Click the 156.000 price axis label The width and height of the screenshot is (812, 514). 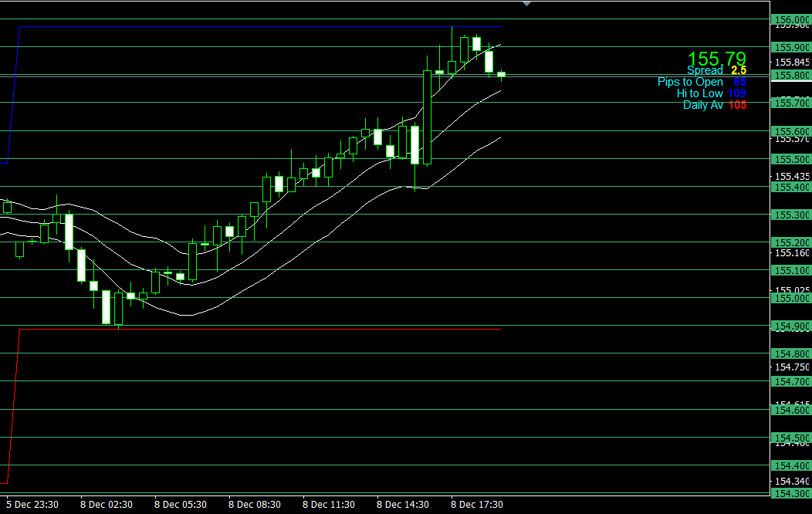[790, 20]
